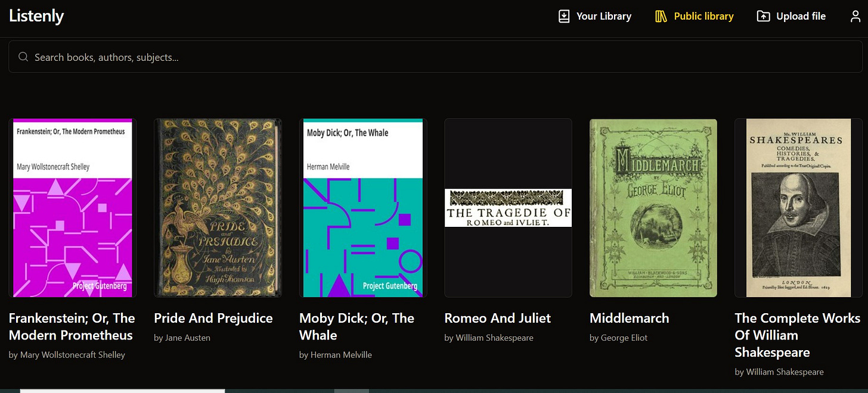Click title Frankenstein; Or, The Modern Prometheus

tap(72, 327)
